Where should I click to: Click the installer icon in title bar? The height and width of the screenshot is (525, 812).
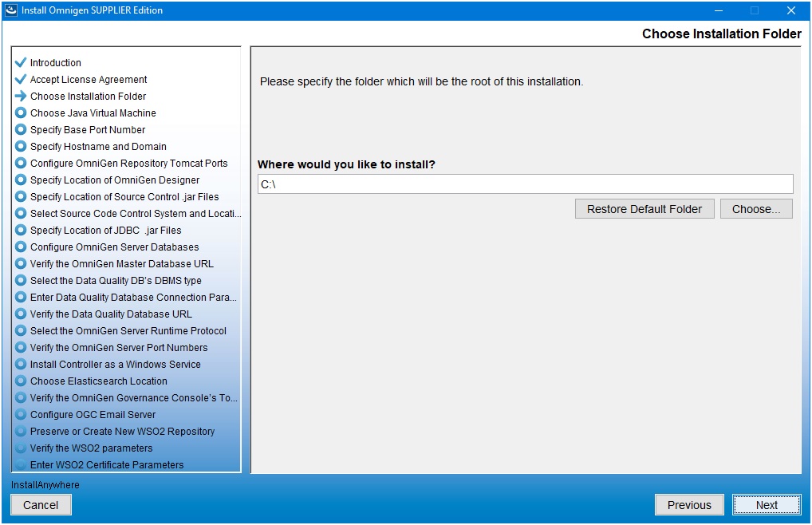pyautogui.click(x=11, y=10)
